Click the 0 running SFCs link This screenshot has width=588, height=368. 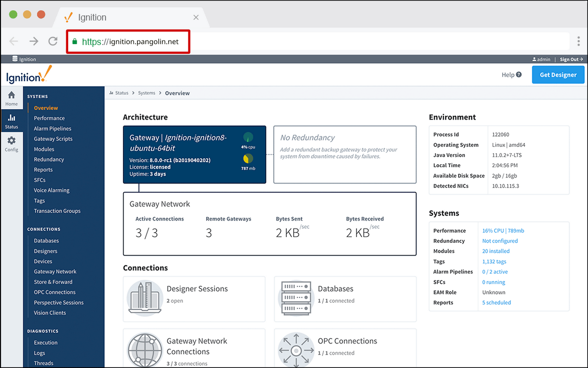[x=494, y=282]
